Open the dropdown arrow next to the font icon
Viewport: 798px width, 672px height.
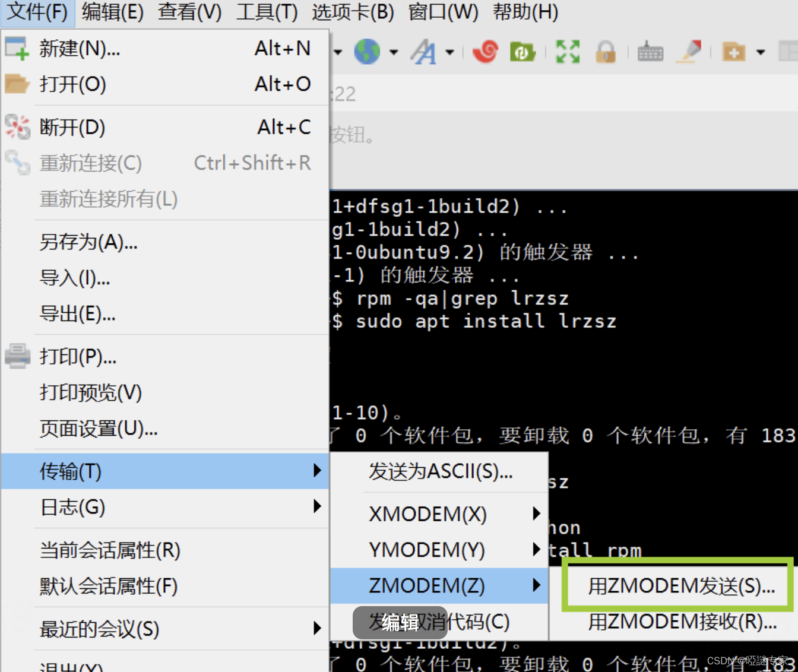tap(450, 52)
